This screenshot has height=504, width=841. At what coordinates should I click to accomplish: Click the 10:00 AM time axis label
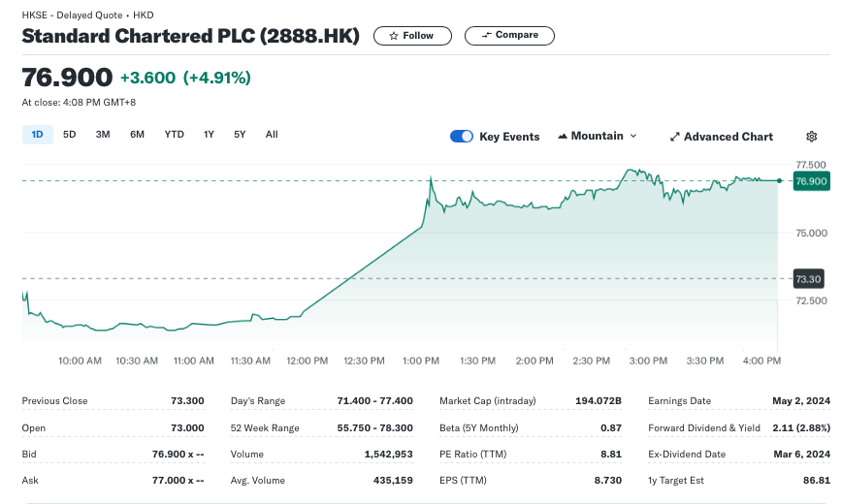(x=80, y=361)
